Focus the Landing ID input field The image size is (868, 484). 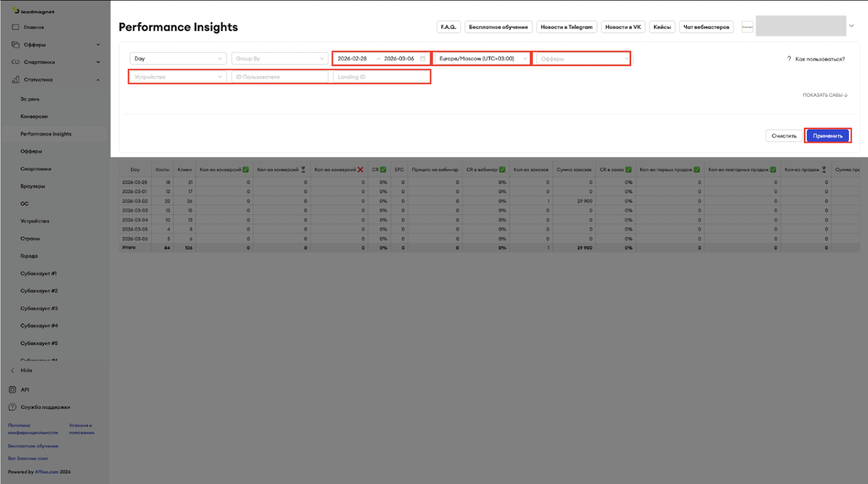(381, 77)
